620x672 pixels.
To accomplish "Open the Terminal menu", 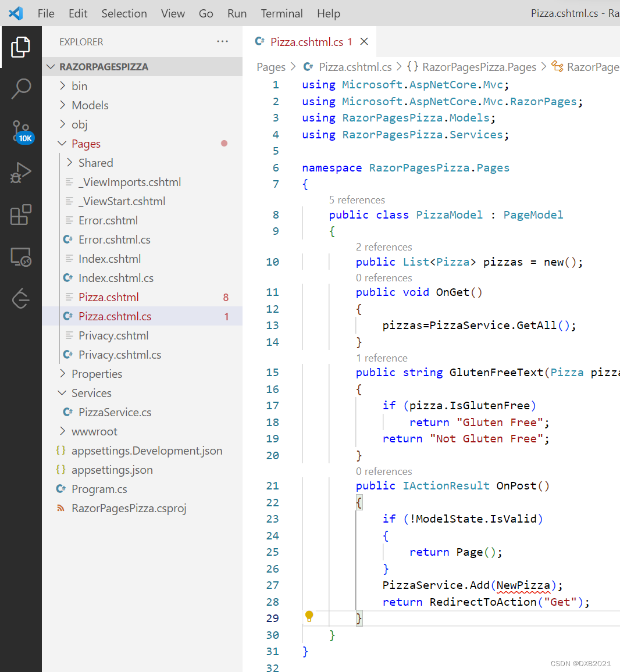I will 282,13.
